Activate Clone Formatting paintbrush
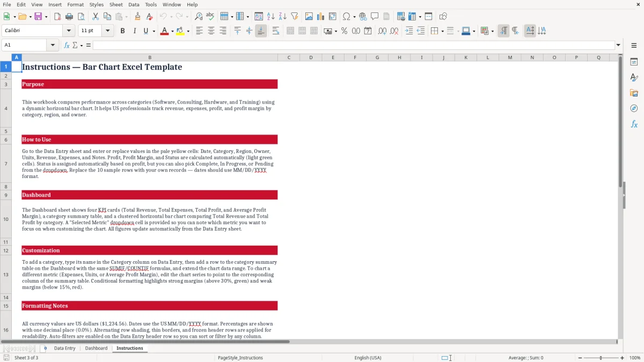The image size is (644, 362). pos(138,17)
